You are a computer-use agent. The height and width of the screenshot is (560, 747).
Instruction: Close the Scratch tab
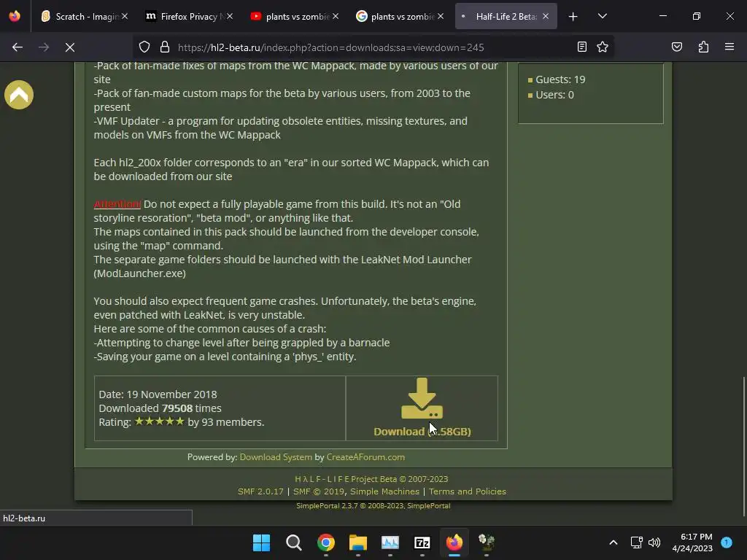125,16
